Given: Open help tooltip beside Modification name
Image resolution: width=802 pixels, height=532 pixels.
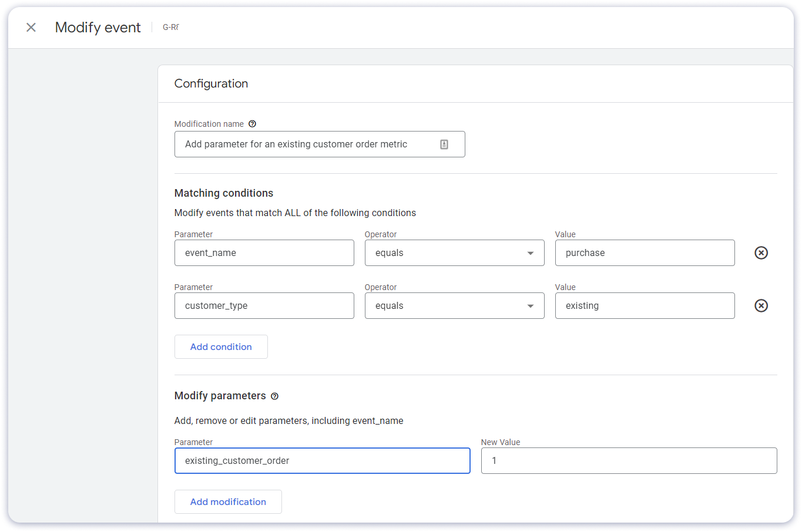Looking at the screenshot, I should pos(253,124).
